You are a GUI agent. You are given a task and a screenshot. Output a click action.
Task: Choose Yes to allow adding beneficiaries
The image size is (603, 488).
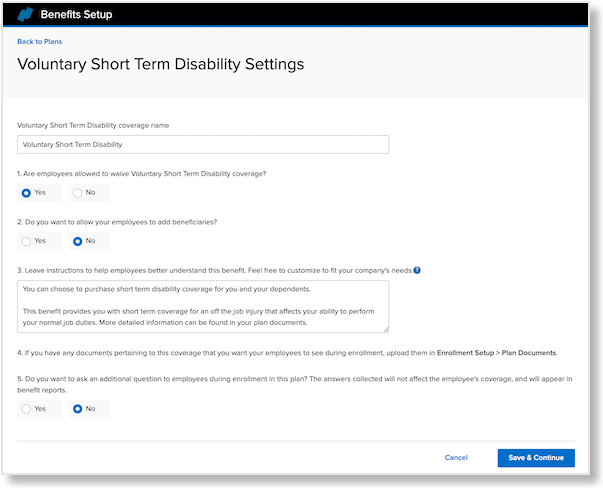click(x=27, y=241)
